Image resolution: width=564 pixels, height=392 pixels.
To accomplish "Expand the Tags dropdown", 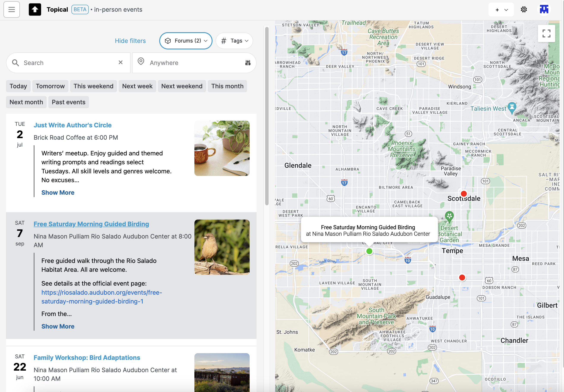I will (234, 41).
